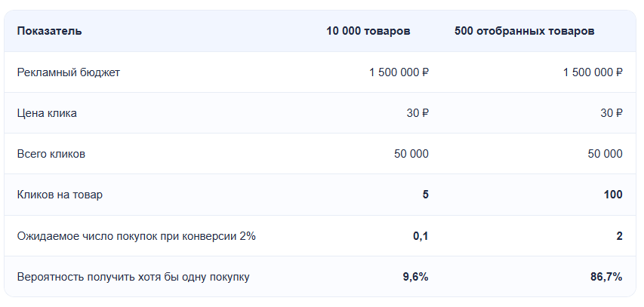Select the expected purchases value 2
Image resolution: width=644 pixels, height=307 pixels.
click(619, 236)
